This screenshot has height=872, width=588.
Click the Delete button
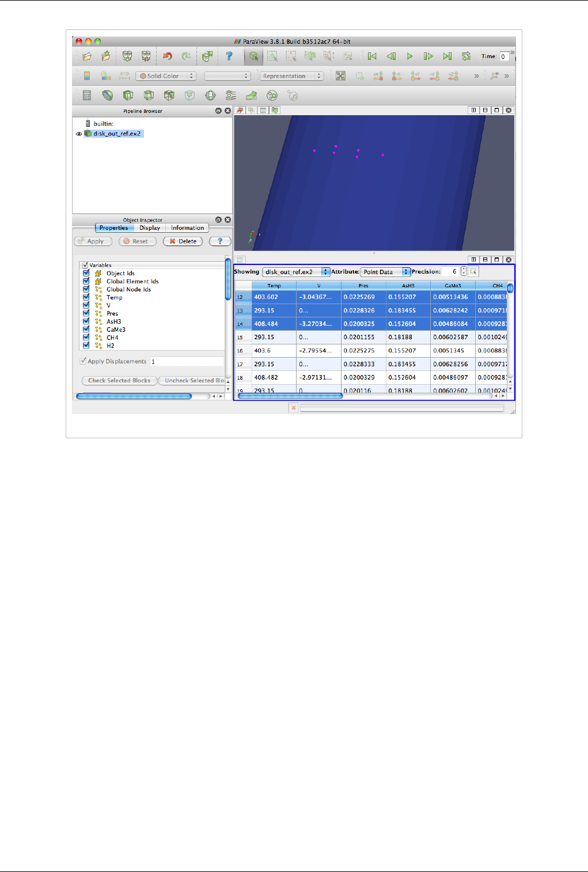pyautogui.click(x=183, y=241)
